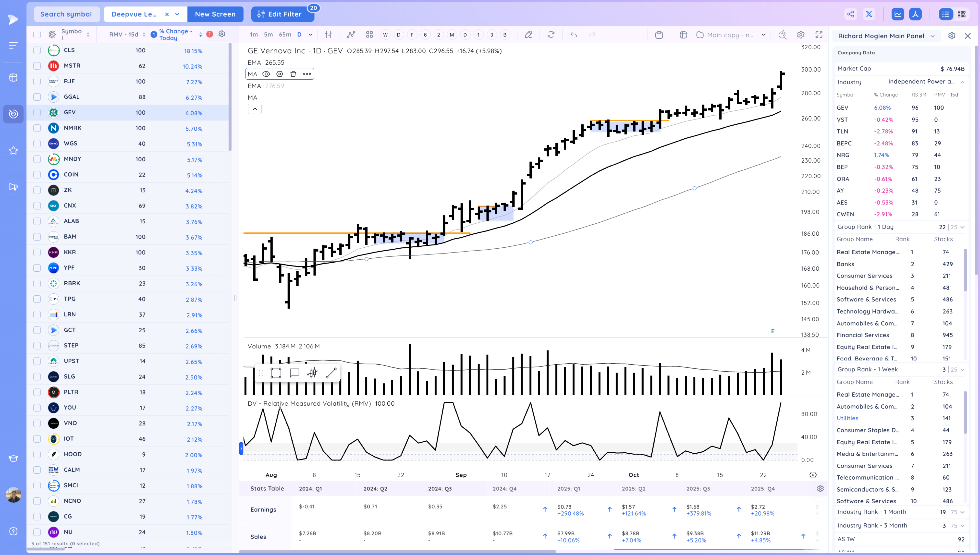
Task: Click the New Screen button
Action: click(215, 14)
